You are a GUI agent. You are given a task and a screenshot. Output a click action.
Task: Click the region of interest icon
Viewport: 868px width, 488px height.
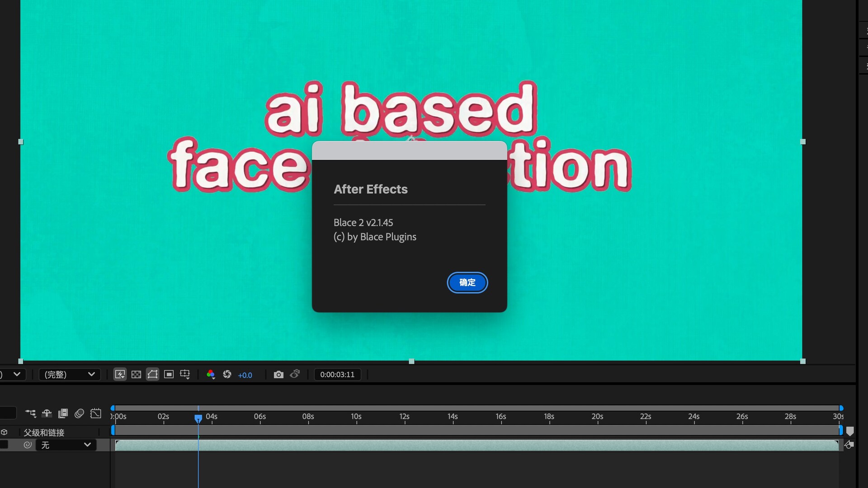[x=169, y=374]
